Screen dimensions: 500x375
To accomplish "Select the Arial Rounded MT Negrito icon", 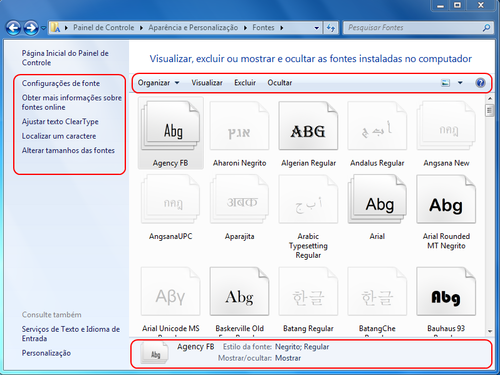I will click(x=446, y=199).
